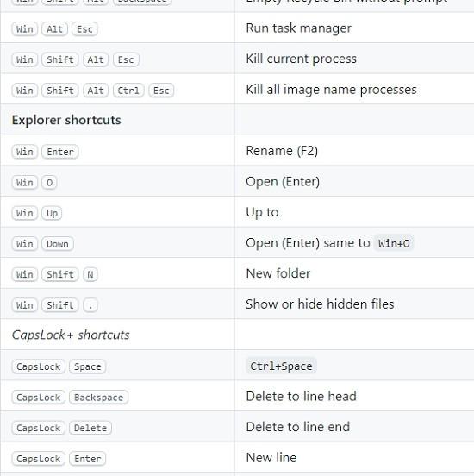Click the inline Win+O code snippet
The image size is (474, 476).
coord(394,243)
